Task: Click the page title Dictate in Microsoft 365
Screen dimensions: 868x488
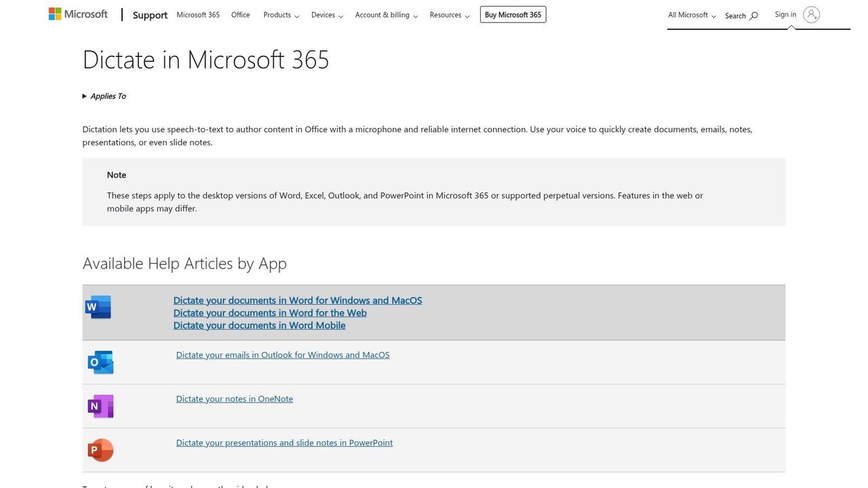Action: click(x=206, y=60)
